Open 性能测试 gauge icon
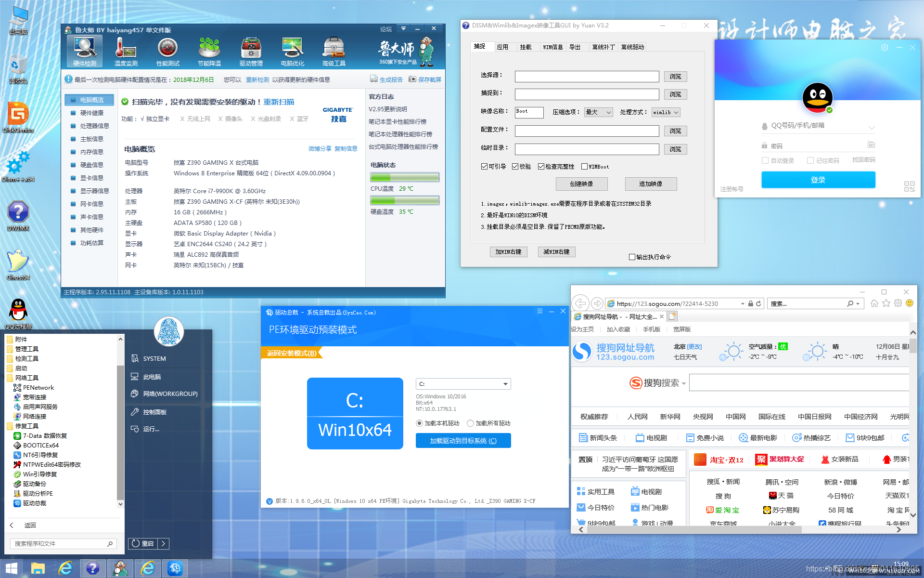The width and height of the screenshot is (924, 578). pos(167,52)
